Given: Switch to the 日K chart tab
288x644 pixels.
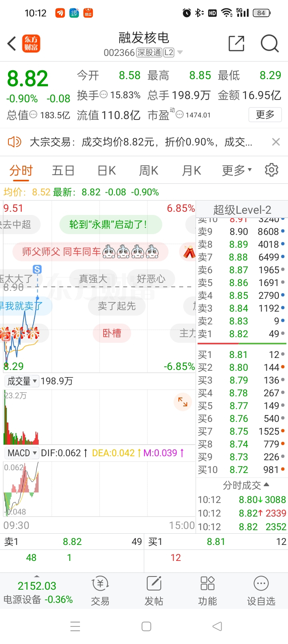Looking at the screenshot, I should pos(107,171).
